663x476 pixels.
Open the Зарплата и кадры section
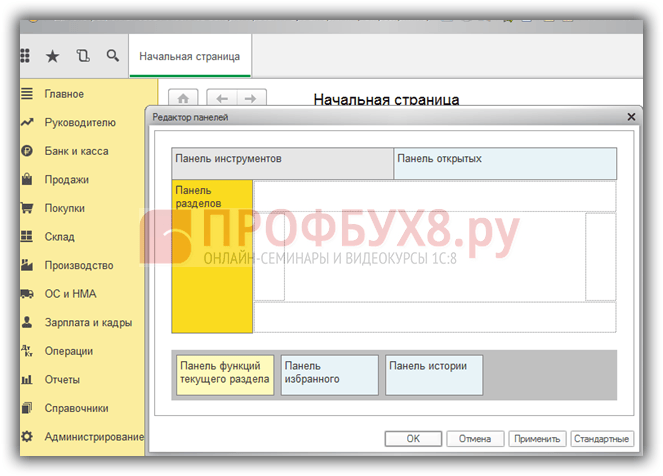[88, 322]
